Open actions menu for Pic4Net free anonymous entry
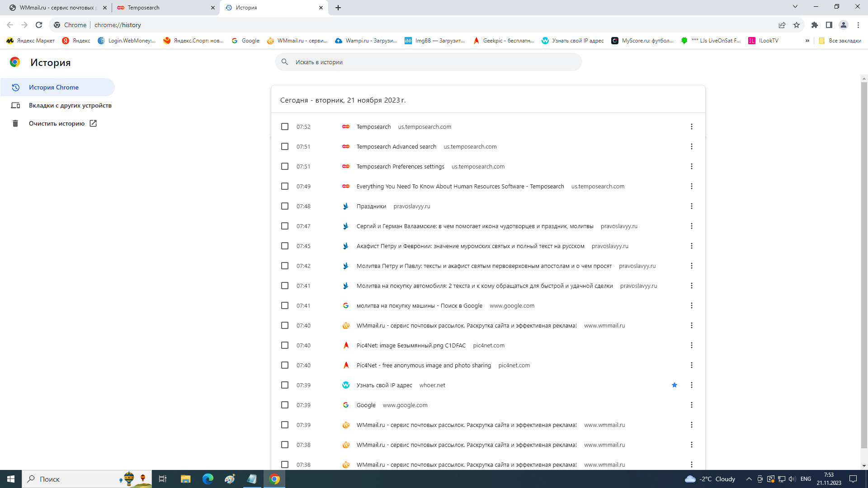The height and width of the screenshot is (488, 868). point(691,365)
